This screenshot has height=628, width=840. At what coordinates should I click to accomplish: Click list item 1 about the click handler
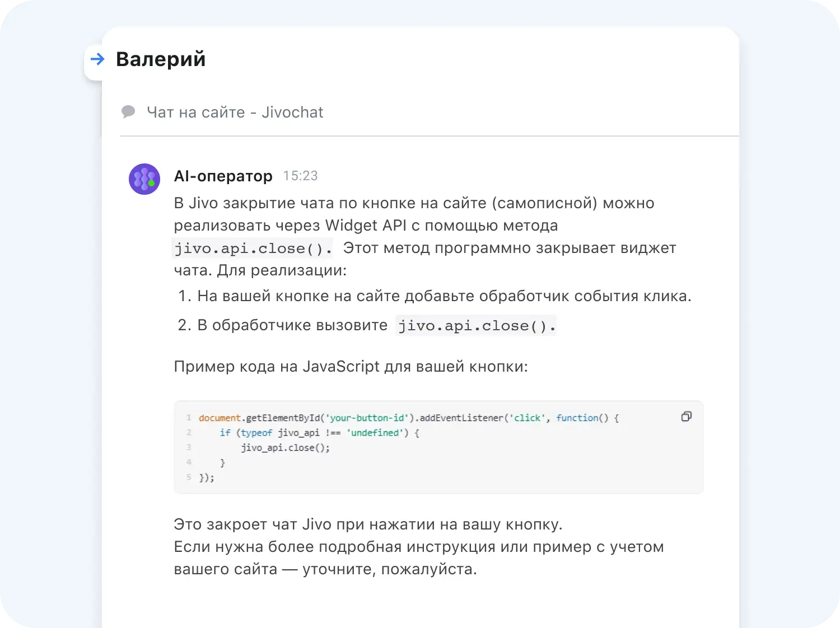coord(444,296)
